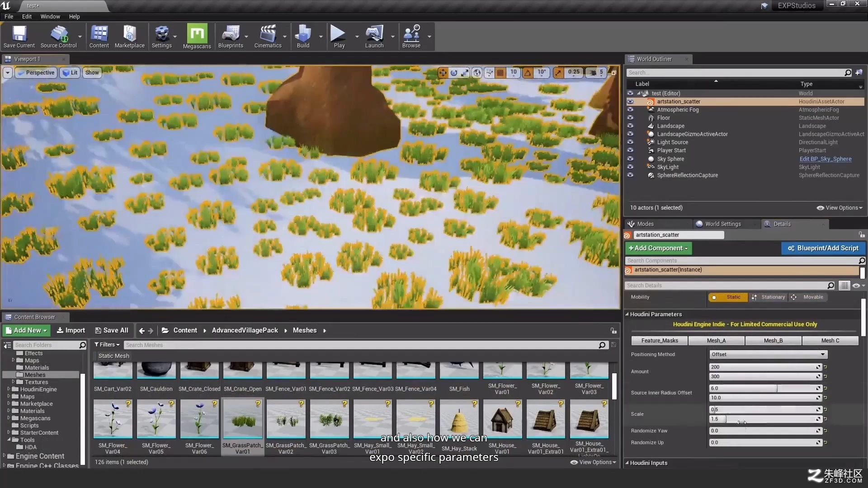
Task: Toggle visibility of Floor actor
Action: 630,118
